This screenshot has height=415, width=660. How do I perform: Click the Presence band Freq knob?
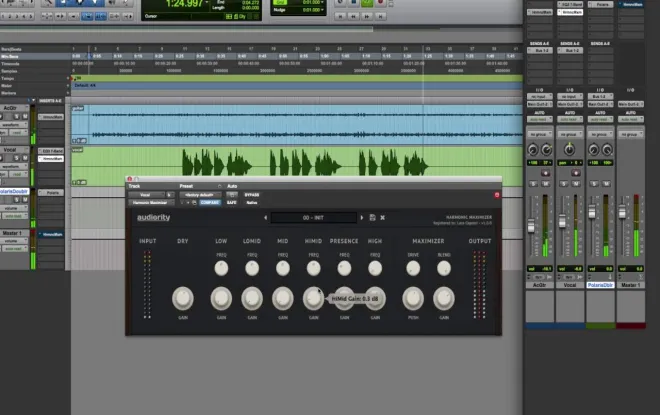pos(344,268)
